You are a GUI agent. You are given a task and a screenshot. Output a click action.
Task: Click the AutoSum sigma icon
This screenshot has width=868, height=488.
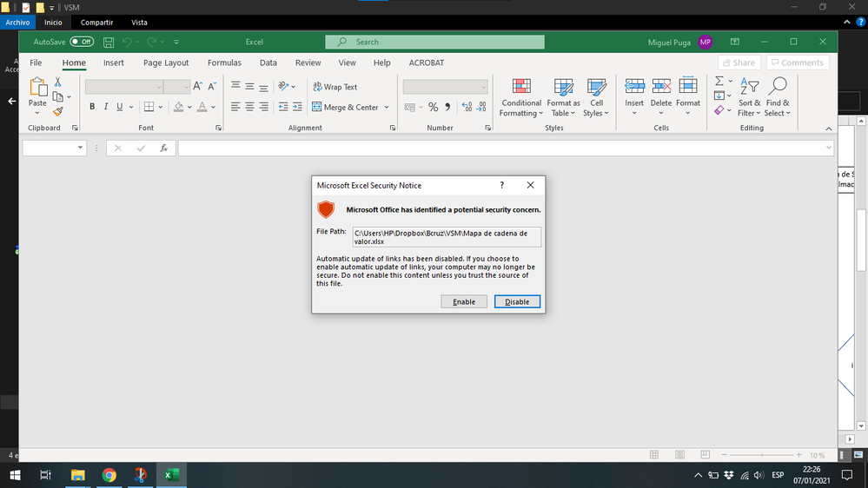tap(719, 82)
